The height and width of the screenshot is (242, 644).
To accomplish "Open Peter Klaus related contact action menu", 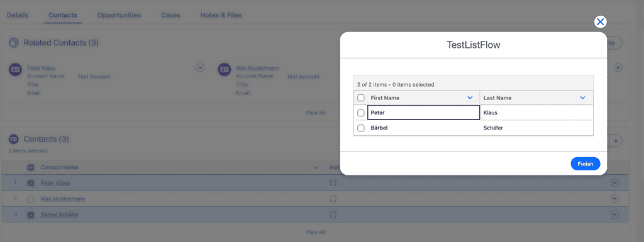I will click(x=199, y=68).
